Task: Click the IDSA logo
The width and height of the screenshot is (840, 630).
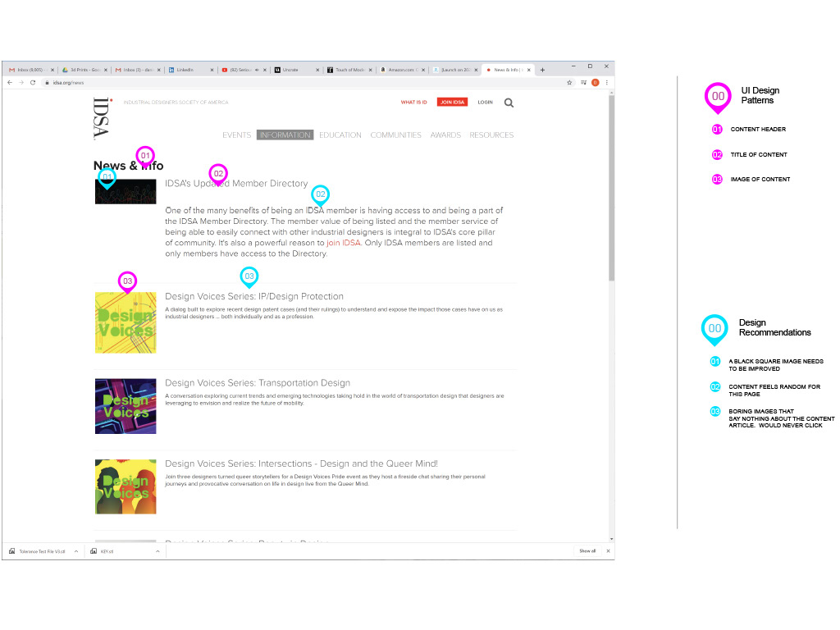Action: pos(102,118)
